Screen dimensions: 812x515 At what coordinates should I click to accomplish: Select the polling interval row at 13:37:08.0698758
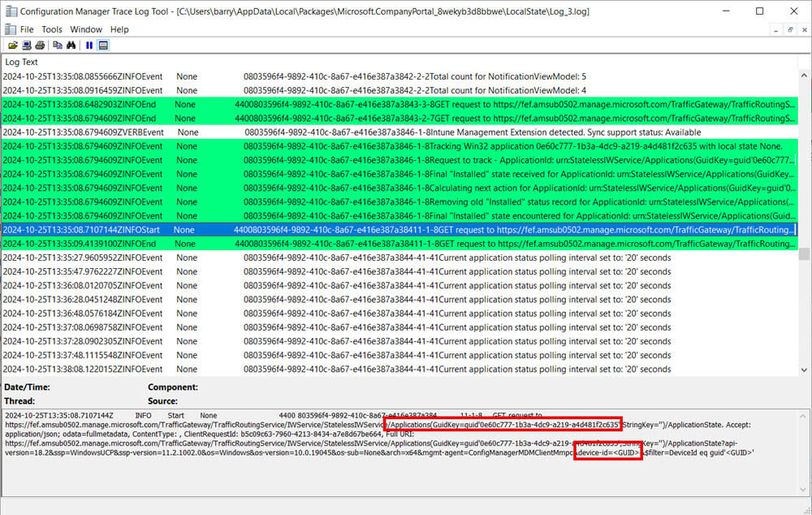point(400,328)
